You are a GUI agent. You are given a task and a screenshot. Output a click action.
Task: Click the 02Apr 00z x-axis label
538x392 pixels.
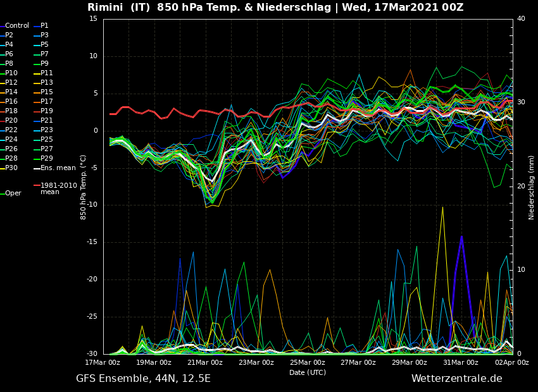(513, 362)
